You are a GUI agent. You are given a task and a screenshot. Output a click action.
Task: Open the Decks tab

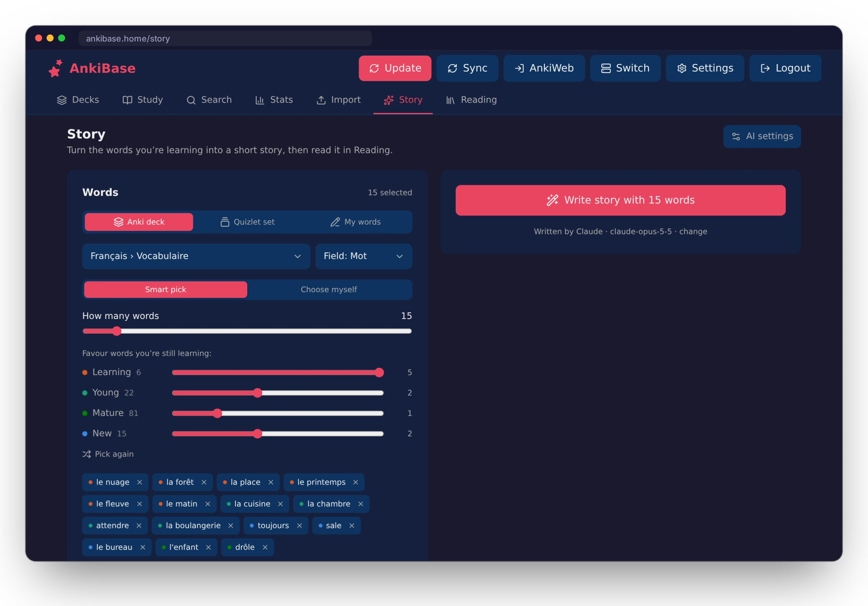tap(78, 100)
